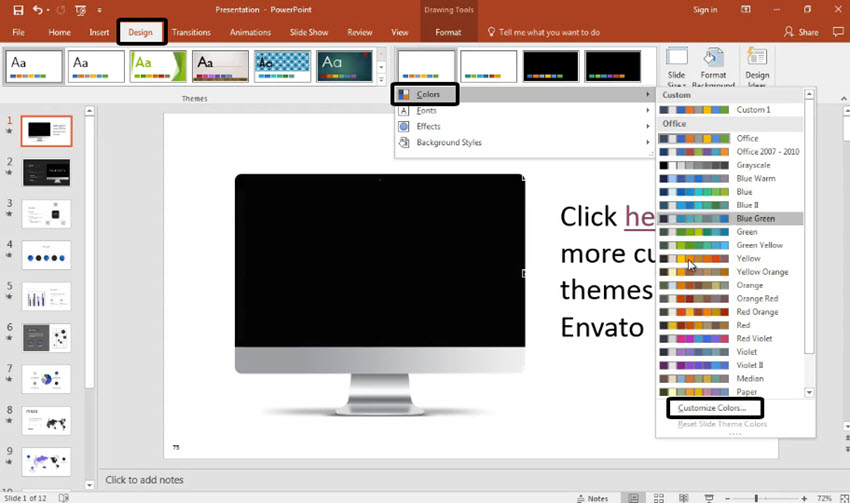Select the blue patterned Integral theme thumbnail

(x=282, y=67)
